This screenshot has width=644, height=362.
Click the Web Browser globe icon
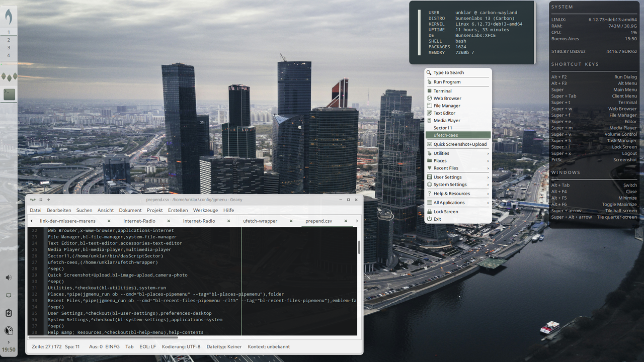click(x=429, y=99)
